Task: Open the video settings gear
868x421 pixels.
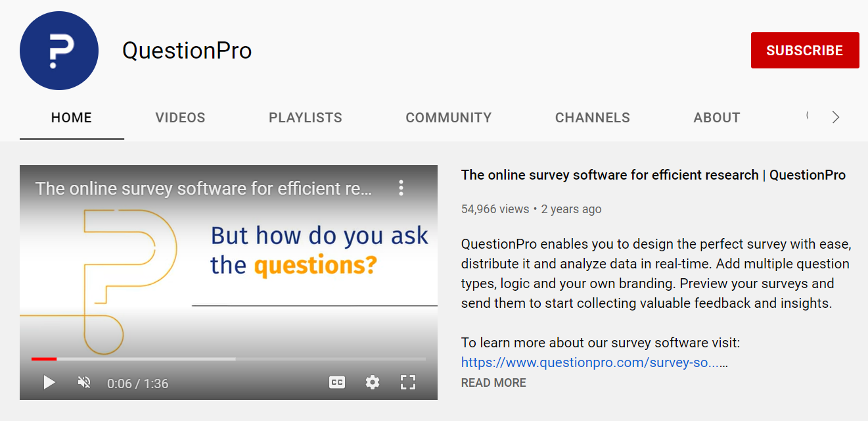Action: pyautogui.click(x=373, y=382)
